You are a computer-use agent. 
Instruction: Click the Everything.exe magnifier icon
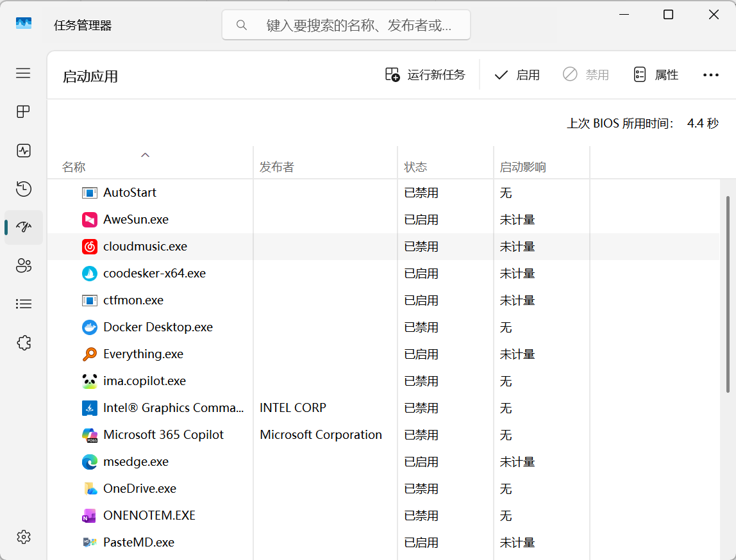[x=90, y=354]
